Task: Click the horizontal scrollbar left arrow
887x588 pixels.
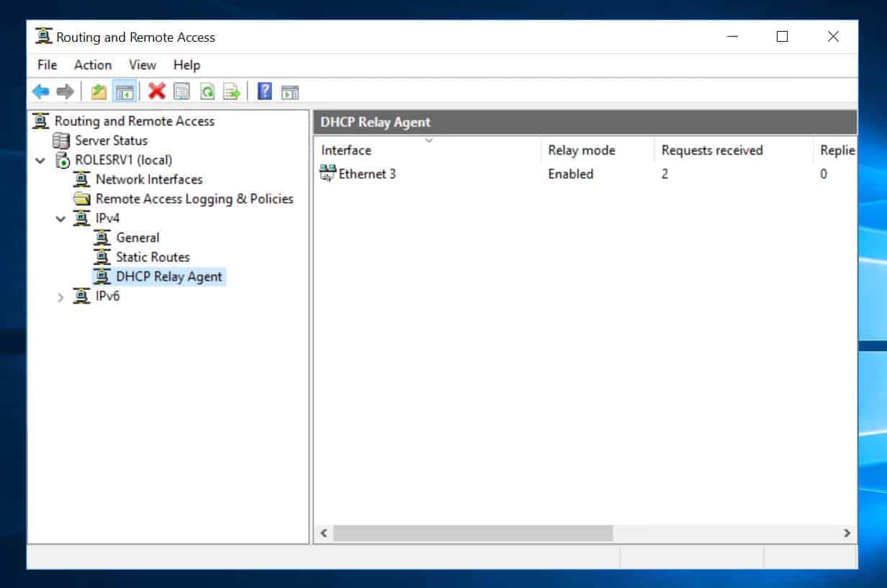Action: (324, 533)
